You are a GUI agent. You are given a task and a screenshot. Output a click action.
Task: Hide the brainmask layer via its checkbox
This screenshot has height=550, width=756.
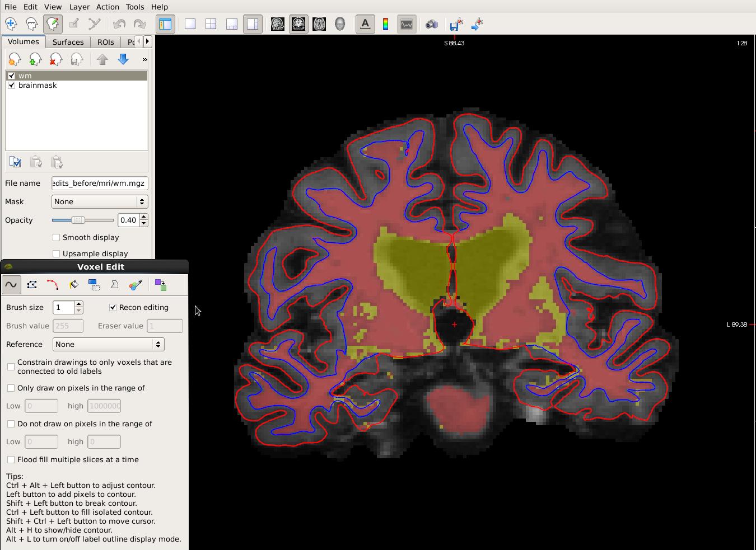pos(12,86)
